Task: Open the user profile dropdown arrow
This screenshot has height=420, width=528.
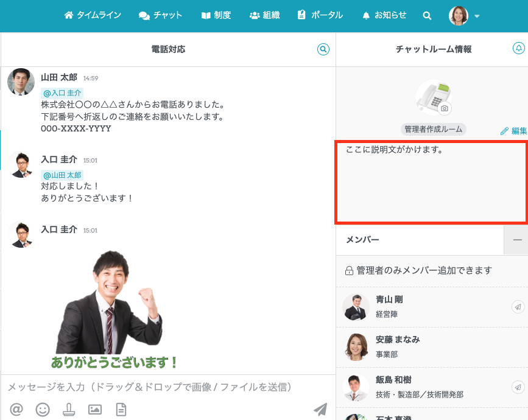Action: pos(477,16)
